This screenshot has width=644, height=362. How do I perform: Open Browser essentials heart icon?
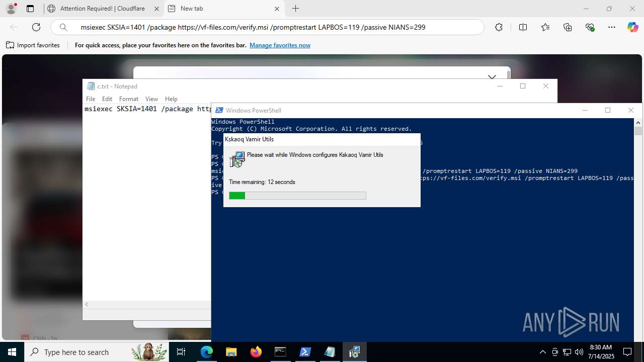tap(590, 27)
